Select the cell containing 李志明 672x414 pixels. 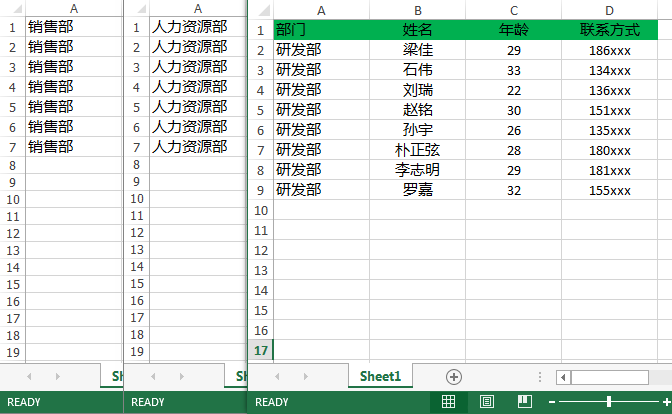[417, 170]
